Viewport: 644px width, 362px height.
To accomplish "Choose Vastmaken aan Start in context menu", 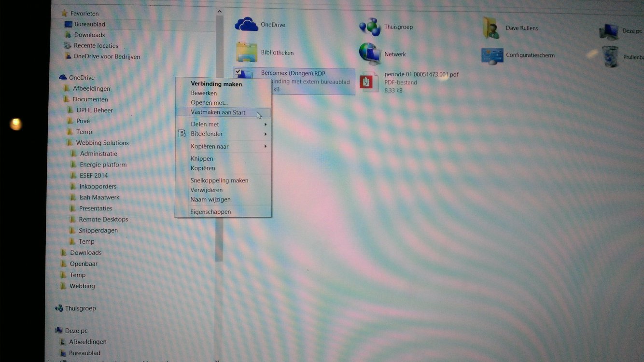I will tap(218, 112).
